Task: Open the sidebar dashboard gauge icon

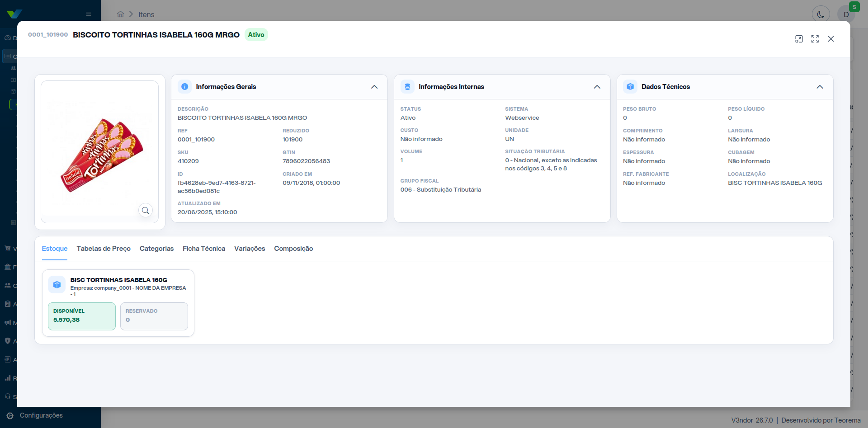Action: pos(8,38)
